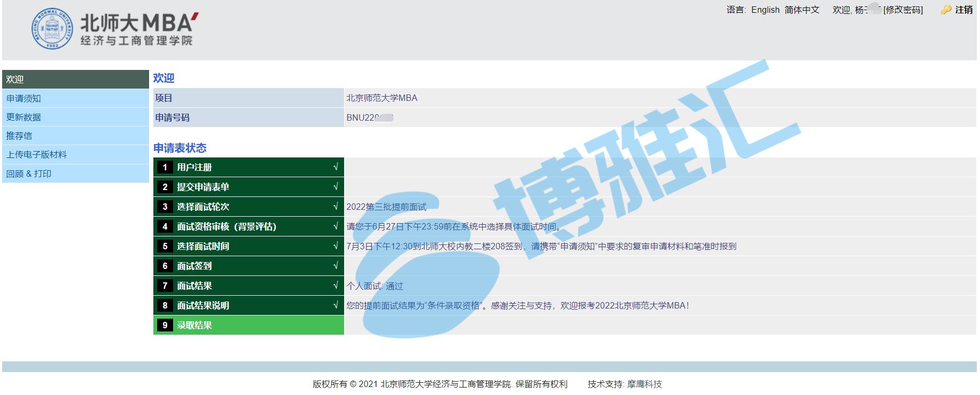The width and height of the screenshot is (980, 395).
Task: Click the 北师大MBA header title
Action: (139, 23)
